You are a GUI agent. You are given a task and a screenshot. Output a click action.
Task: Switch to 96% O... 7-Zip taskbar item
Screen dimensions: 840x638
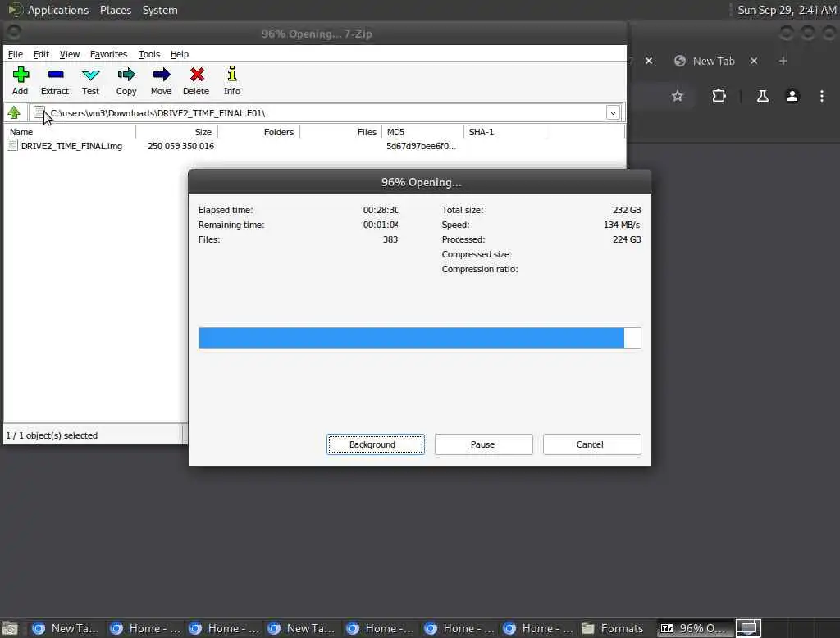[x=693, y=628]
